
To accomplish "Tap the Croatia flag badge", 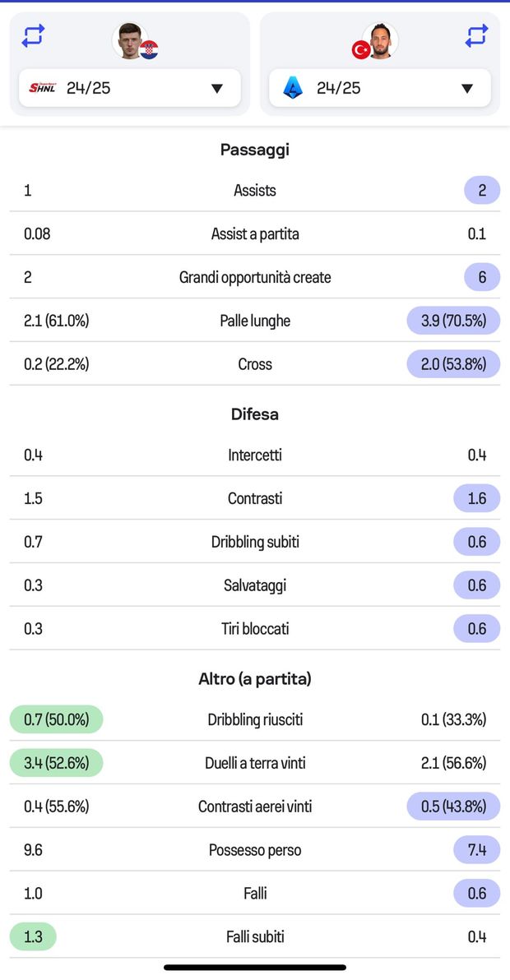I will (149, 50).
